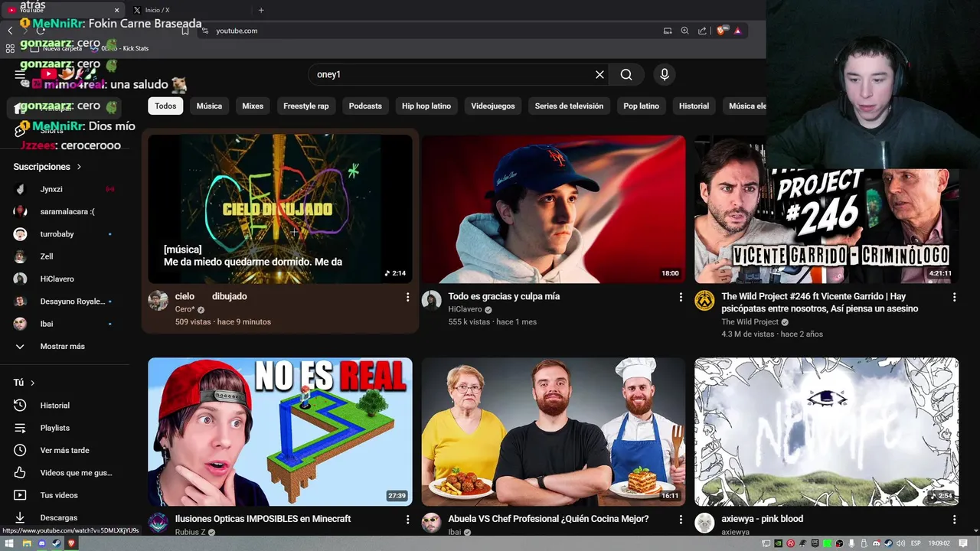Select the Todos filter chip
980x551 pixels.
point(165,106)
